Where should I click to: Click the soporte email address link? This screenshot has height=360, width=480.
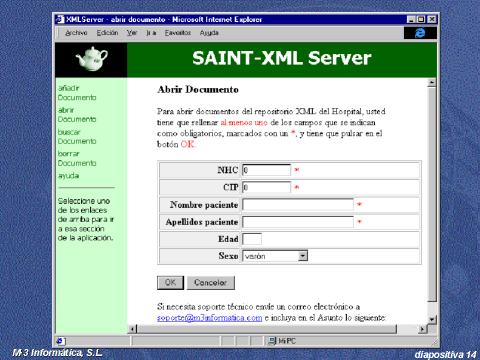coord(210,318)
